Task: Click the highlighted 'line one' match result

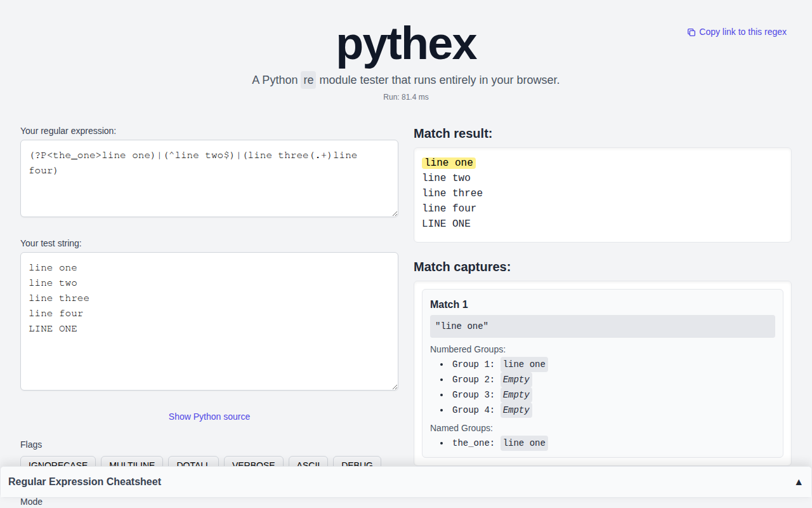Action: pos(449,163)
